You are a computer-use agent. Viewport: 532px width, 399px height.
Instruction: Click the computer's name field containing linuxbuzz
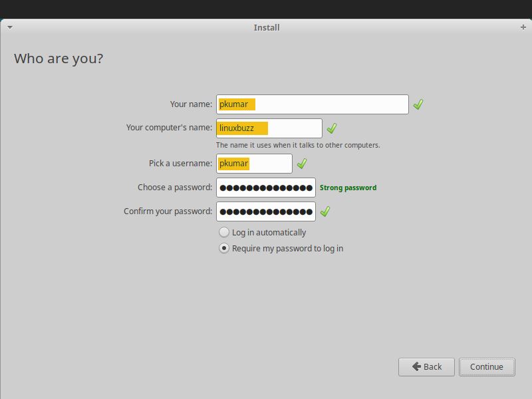click(x=269, y=128)
